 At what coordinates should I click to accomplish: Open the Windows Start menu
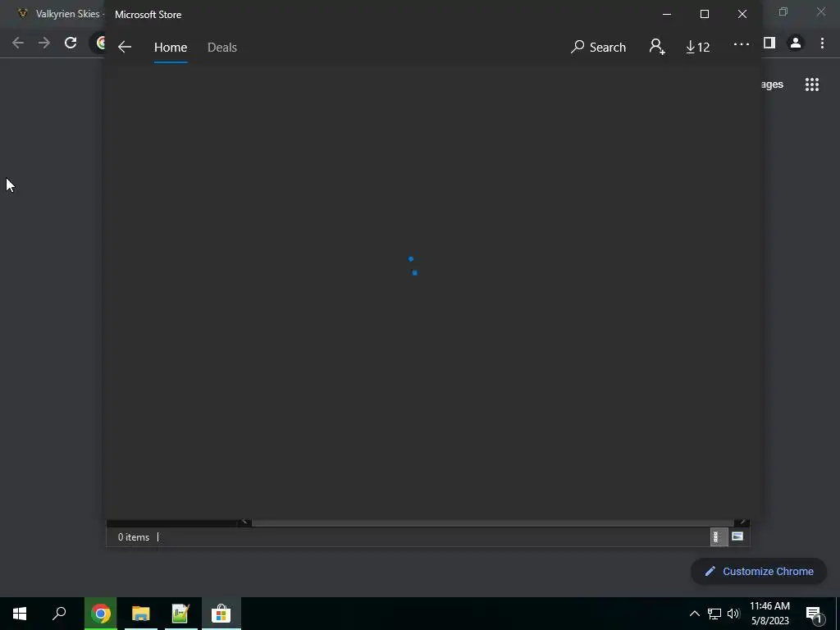click(20, 614)
